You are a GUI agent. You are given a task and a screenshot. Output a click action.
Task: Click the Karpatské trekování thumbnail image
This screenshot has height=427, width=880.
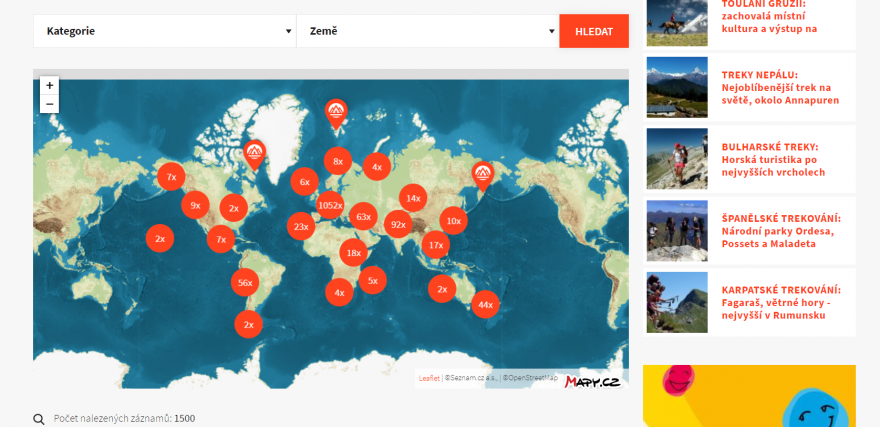coord(676,302)
